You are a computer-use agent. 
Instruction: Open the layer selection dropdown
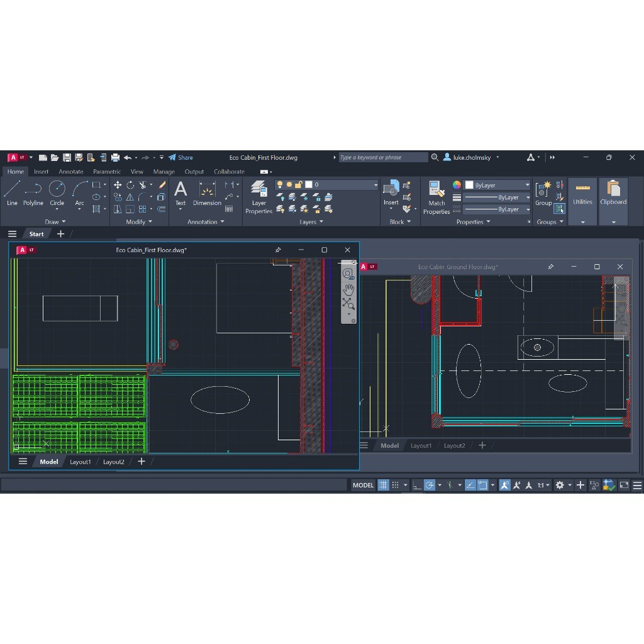click(x=326, y=185)
